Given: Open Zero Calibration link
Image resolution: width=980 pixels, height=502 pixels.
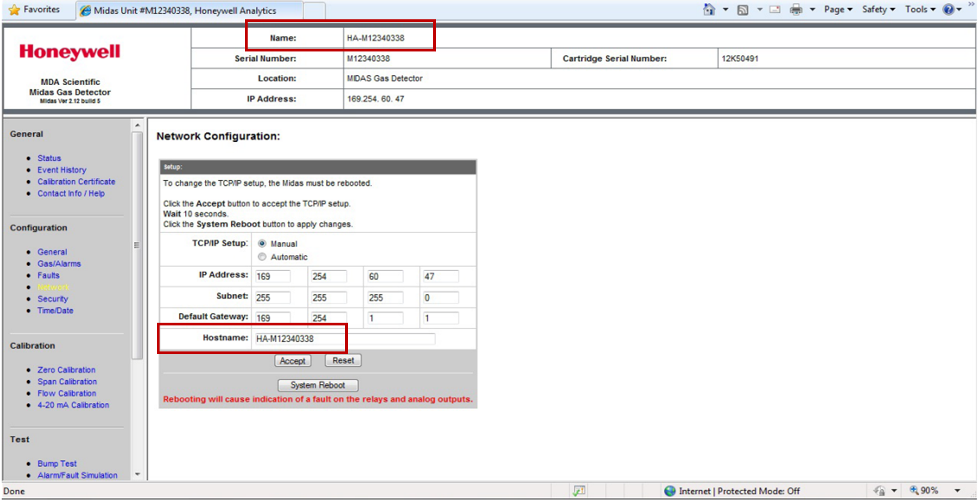Looking at the screenshot, I should [x=66, y=370].
